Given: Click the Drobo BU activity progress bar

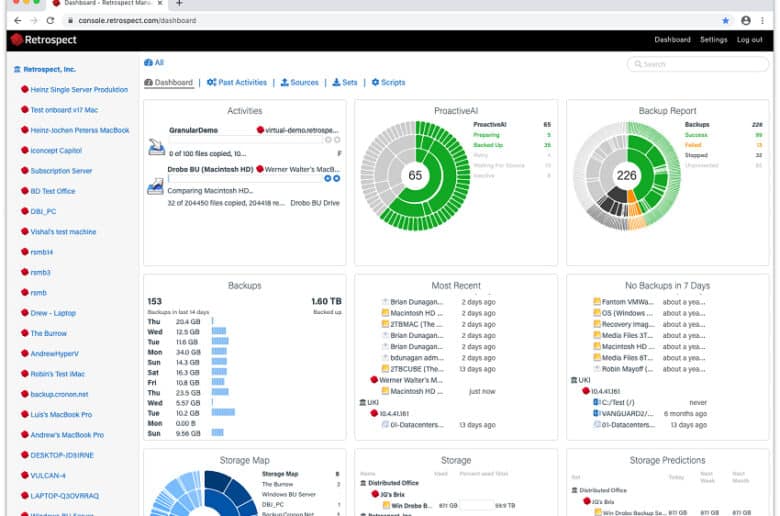Looking at the screenshot, I should [245, 179].
